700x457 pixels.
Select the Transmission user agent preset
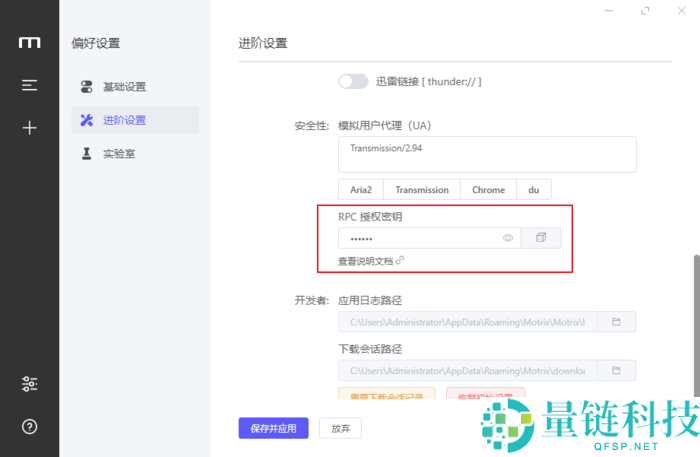422,190
